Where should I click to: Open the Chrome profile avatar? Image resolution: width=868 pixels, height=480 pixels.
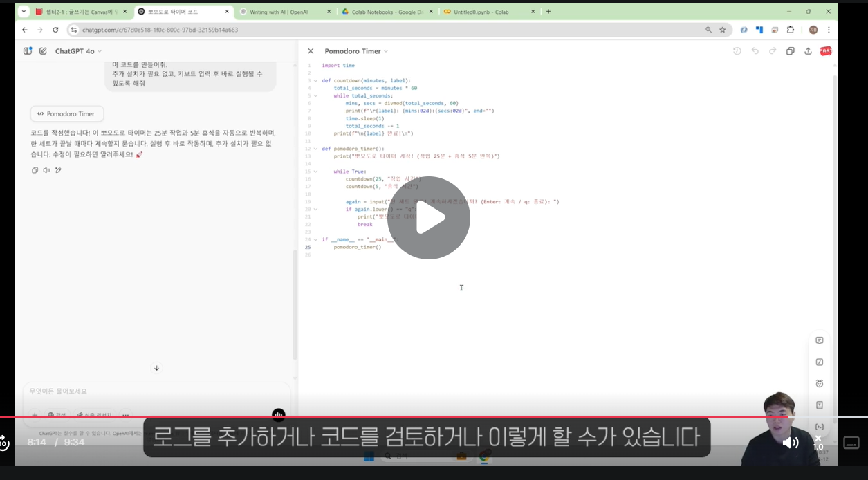coord(813,30)
